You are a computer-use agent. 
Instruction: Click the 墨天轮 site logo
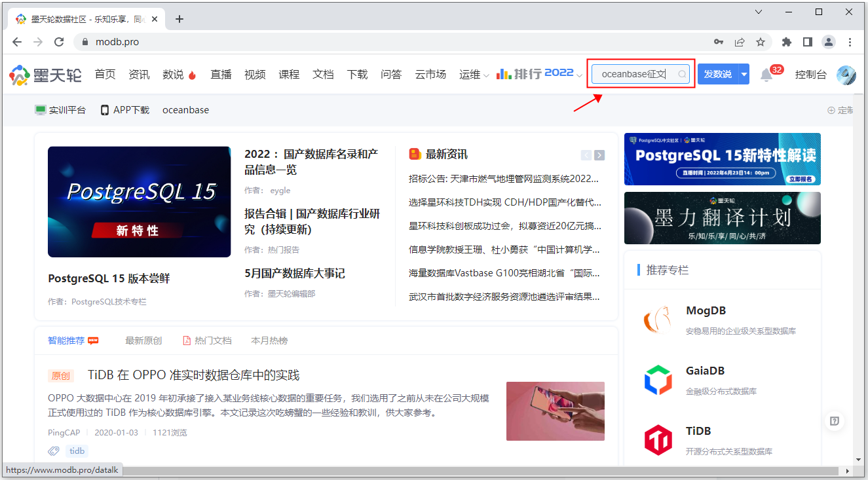click(x=45, y=75)
